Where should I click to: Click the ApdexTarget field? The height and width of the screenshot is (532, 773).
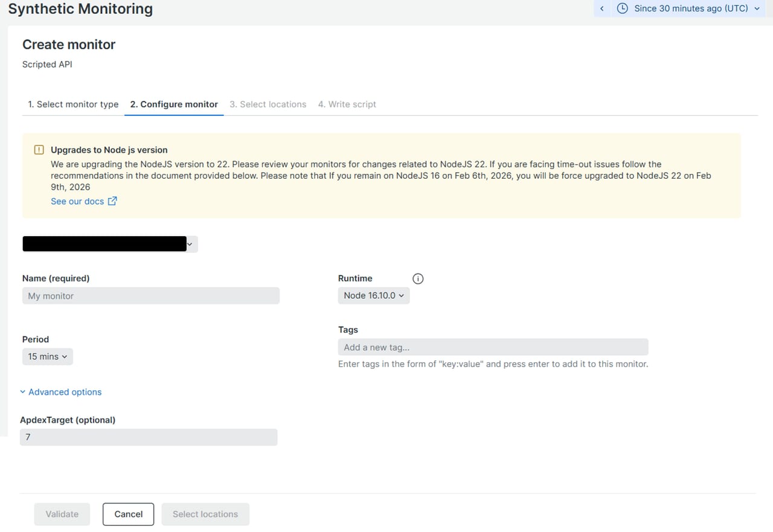click(x=148, y=437)
